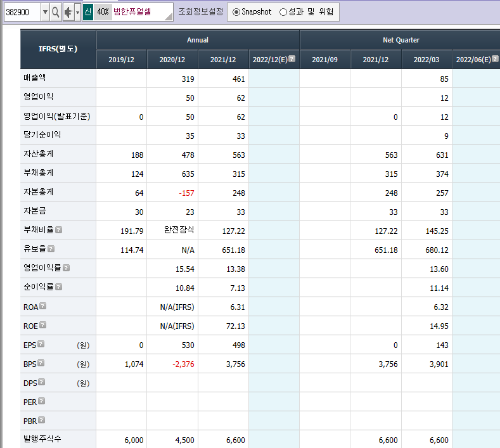Select the 성과 및 위험 radio button
Image resolution: width=500 pixels, height=448 pixels.
point(283,12)
